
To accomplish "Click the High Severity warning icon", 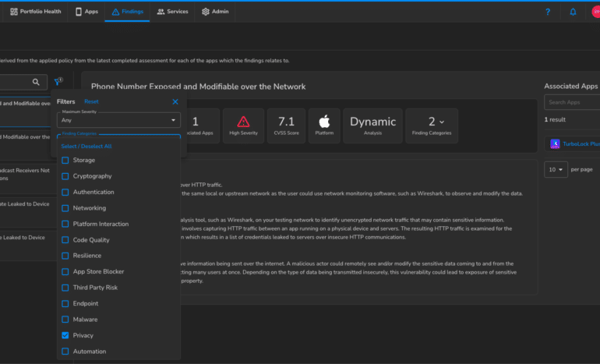I will tap(243, 122).
